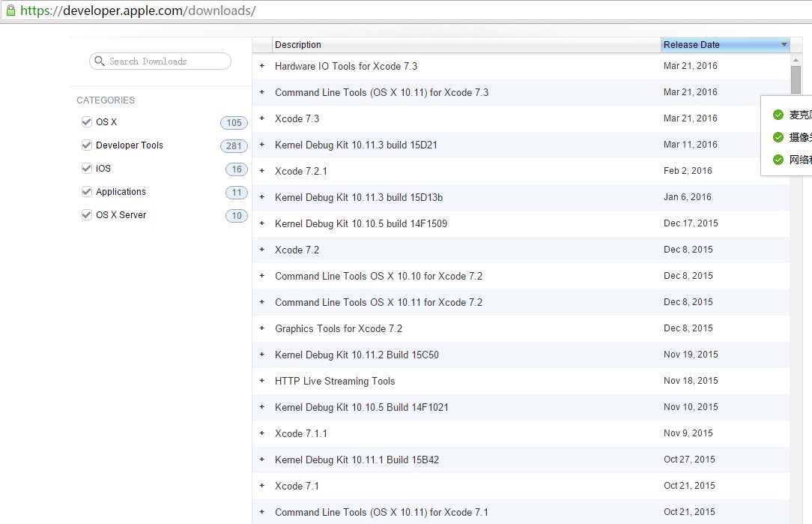The width and height of the screenshot is (812, 524).
Task: Open Xcode 7.2.1 entry text
Action: coord(301,171)
